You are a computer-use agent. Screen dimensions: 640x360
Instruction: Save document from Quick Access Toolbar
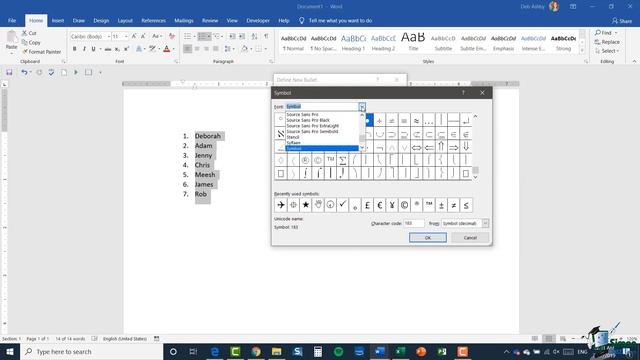coord(9,72)
